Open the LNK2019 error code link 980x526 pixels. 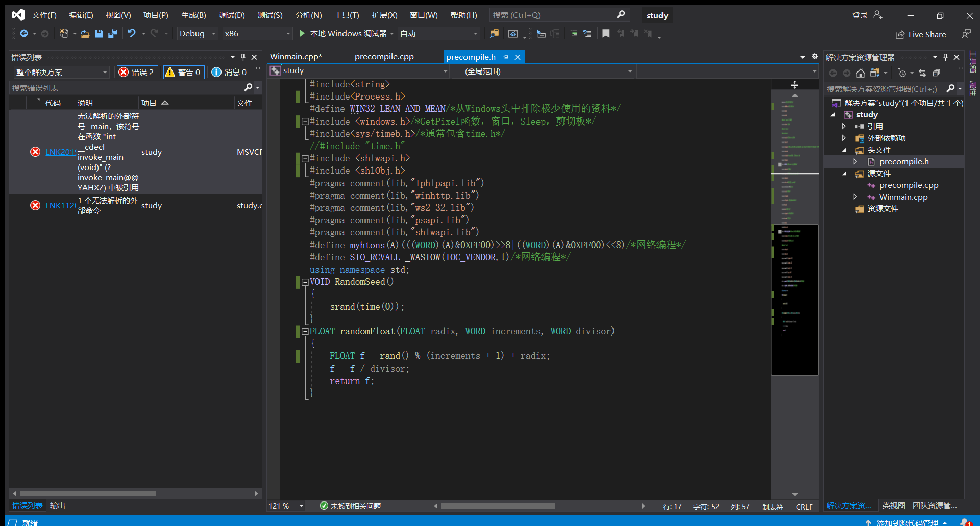[60, 152]
